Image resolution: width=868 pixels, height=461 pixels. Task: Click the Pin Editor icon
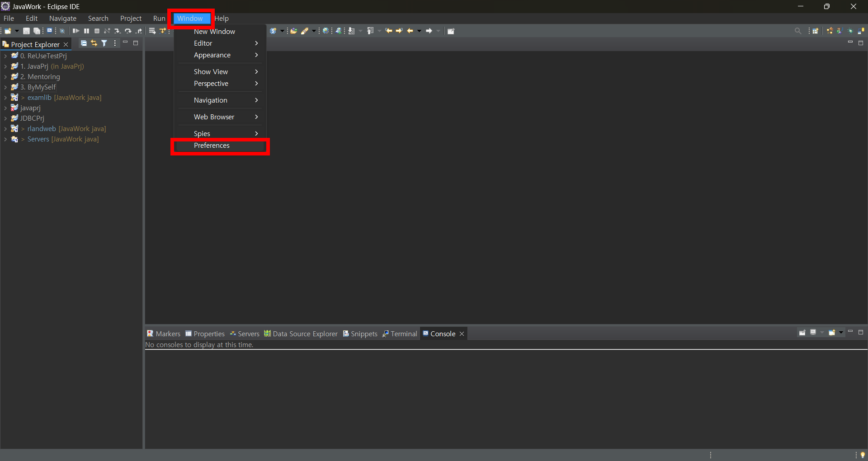click(x=451, y=31)
